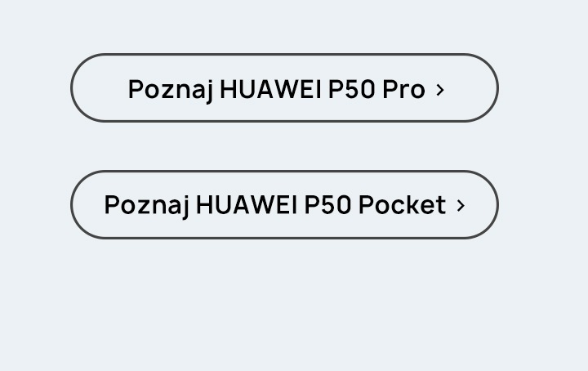Screen dimensions: 588x371
Task: Tap the right arrow icon in the upper pill button
Action: tap(440, 90)
